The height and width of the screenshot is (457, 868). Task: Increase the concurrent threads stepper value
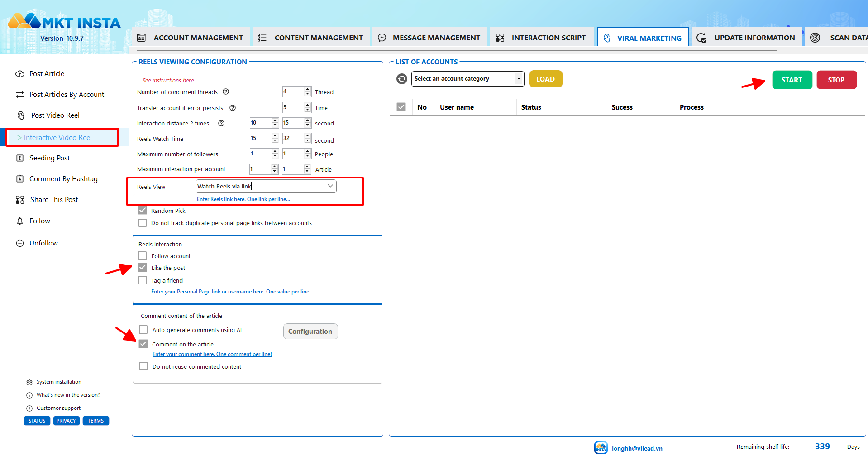click(x=308, y=89)
